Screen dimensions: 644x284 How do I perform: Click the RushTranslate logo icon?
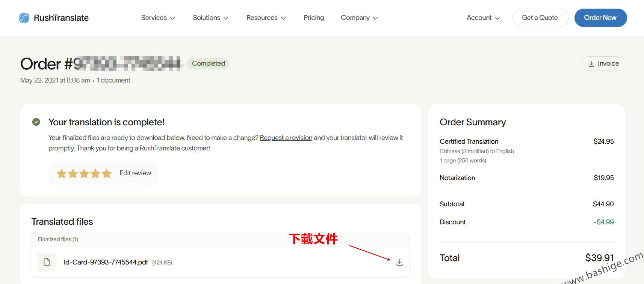(24, 18)
